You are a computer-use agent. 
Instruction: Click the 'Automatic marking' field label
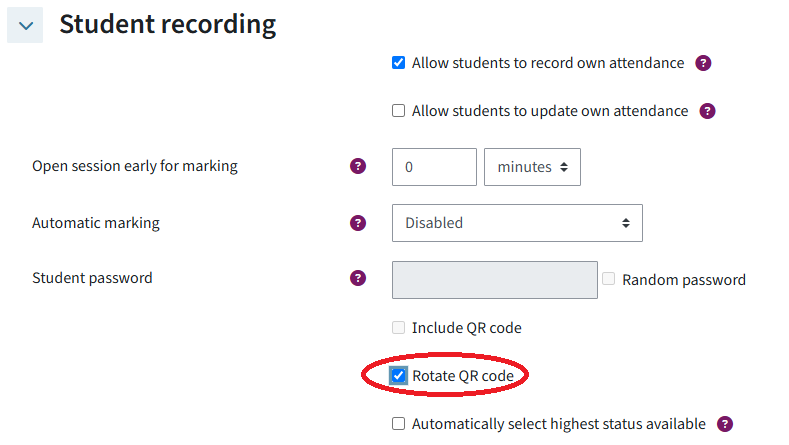click(96, 223)
